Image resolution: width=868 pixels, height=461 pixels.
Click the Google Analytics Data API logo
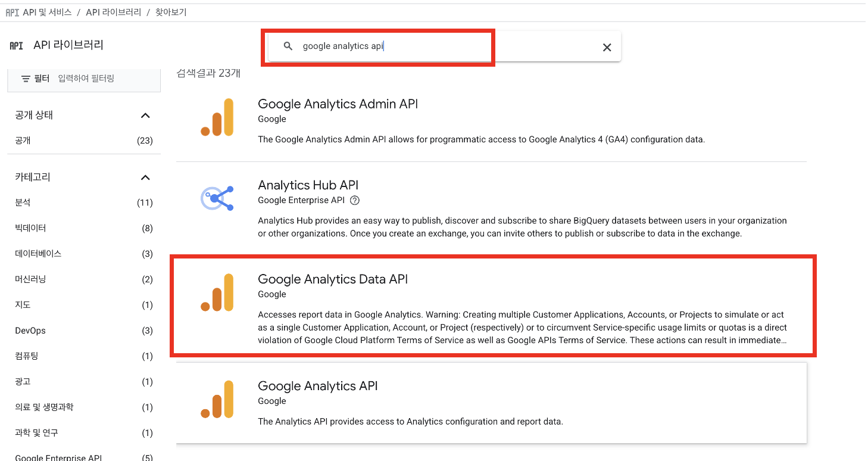pyautogui.click(x=217, y=292)
